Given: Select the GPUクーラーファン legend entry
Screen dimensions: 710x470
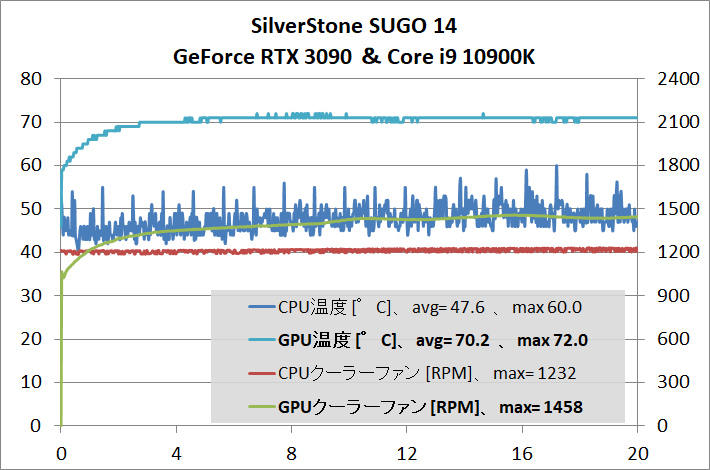Looking at the screenshot, I should click(x=416, y=407).
